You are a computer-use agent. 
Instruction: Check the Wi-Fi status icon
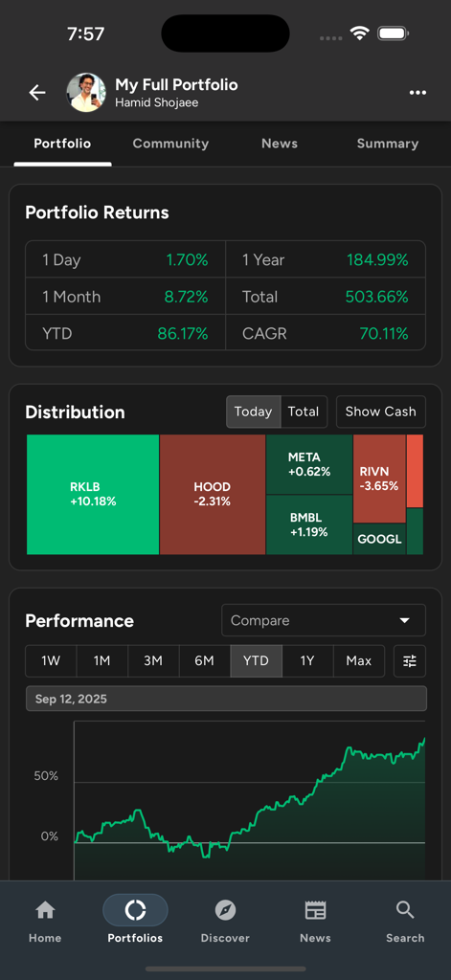(360, 33)
